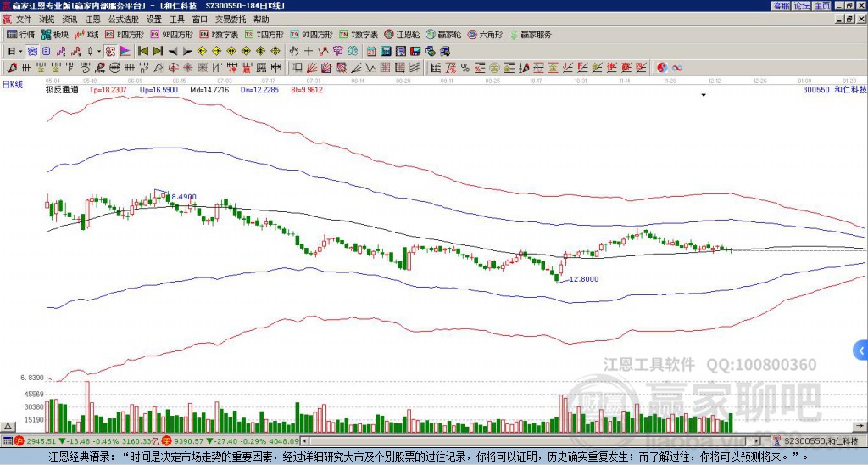Select the circle target tool
This screenshot has width=868, height=465.
(173, 68)
